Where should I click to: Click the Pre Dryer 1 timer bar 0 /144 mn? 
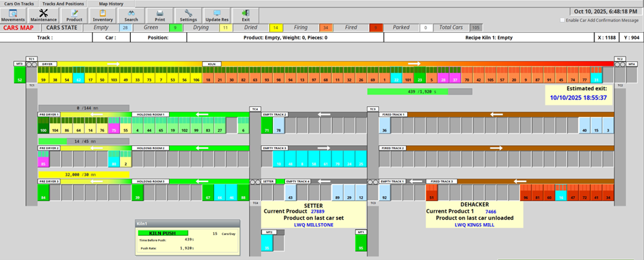point(84,107)
